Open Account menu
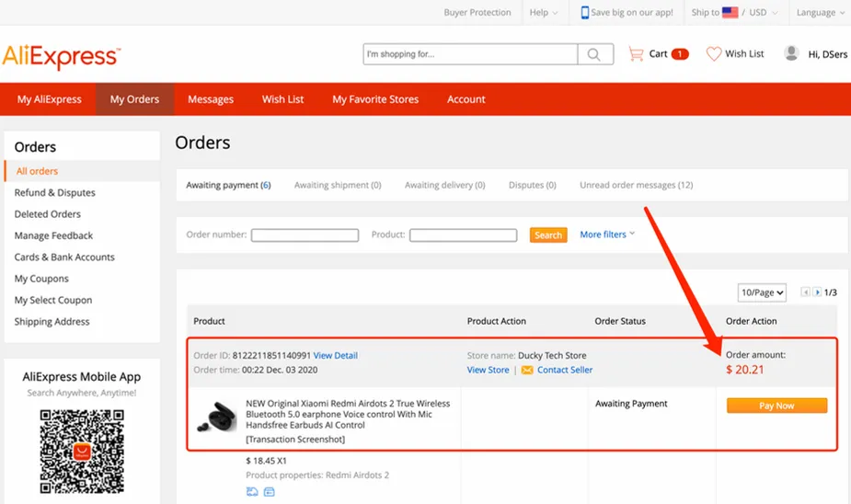The width and height of the screenshot is (851, 504). click(466, 99)
